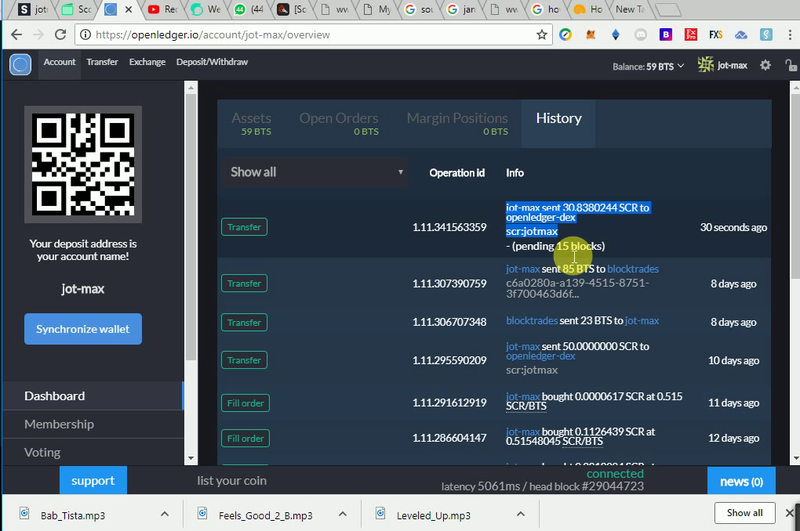Screen dimensions: 800x531
Task: Close the downloads bar with the X
Action: (790, 513)
